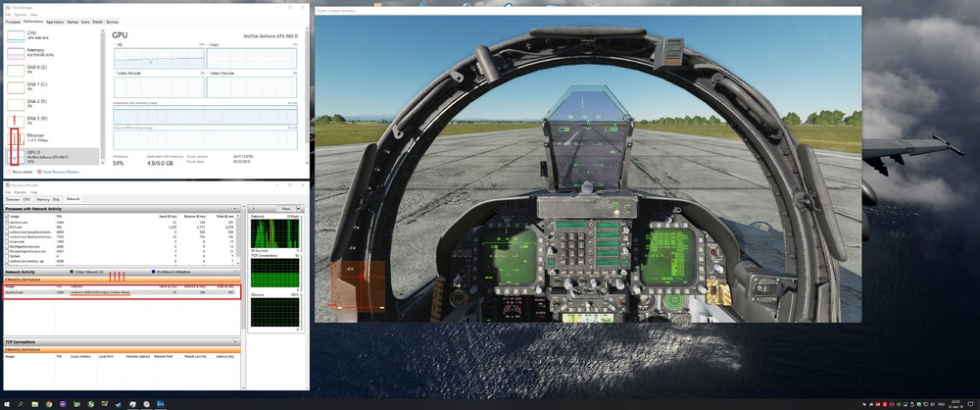Check the DCS.exe process checkbox
The image size is (980, 410).
pyautogui.click(x=7, y=226)
